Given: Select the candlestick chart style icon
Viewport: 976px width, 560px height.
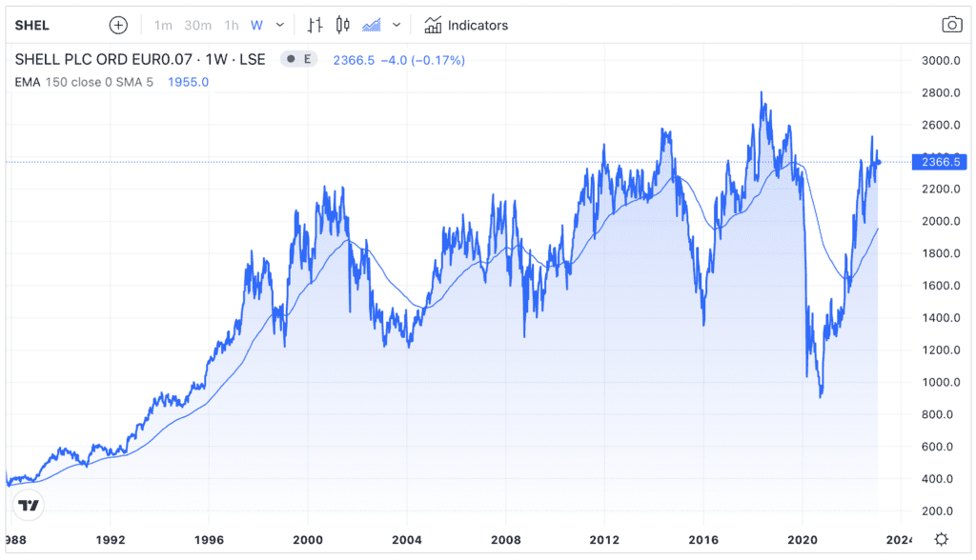Looking at the screenshot, I should click(x=343, y=25).
